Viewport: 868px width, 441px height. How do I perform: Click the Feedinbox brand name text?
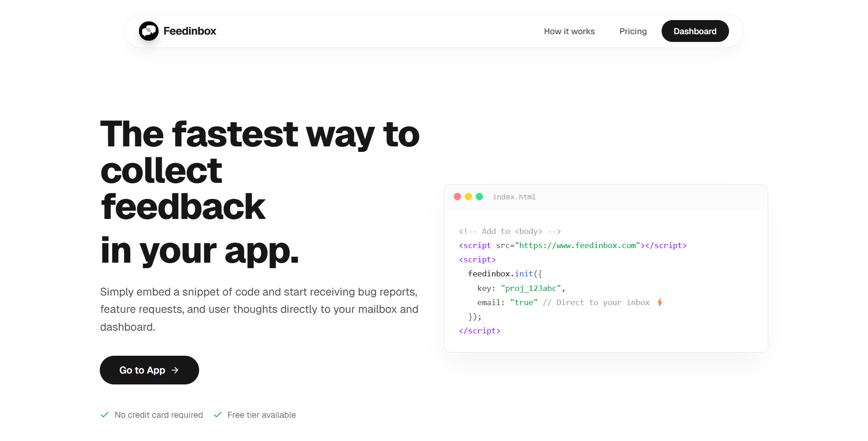(x=190, y=31)
